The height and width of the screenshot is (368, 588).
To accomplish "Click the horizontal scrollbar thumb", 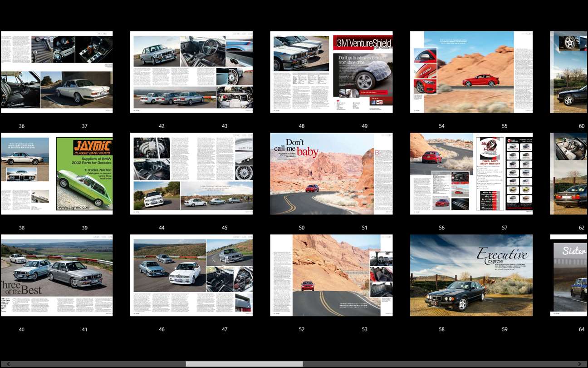I will coord(244,364).
